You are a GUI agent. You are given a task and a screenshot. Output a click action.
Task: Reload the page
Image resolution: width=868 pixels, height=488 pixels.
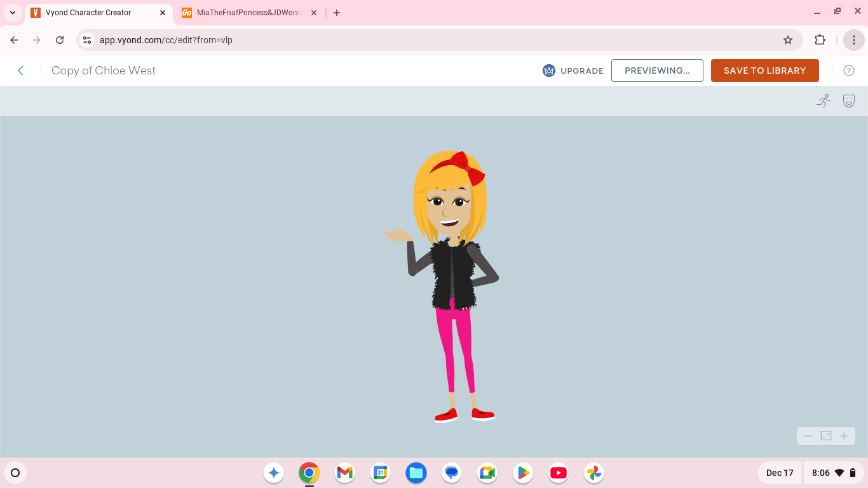60,40
